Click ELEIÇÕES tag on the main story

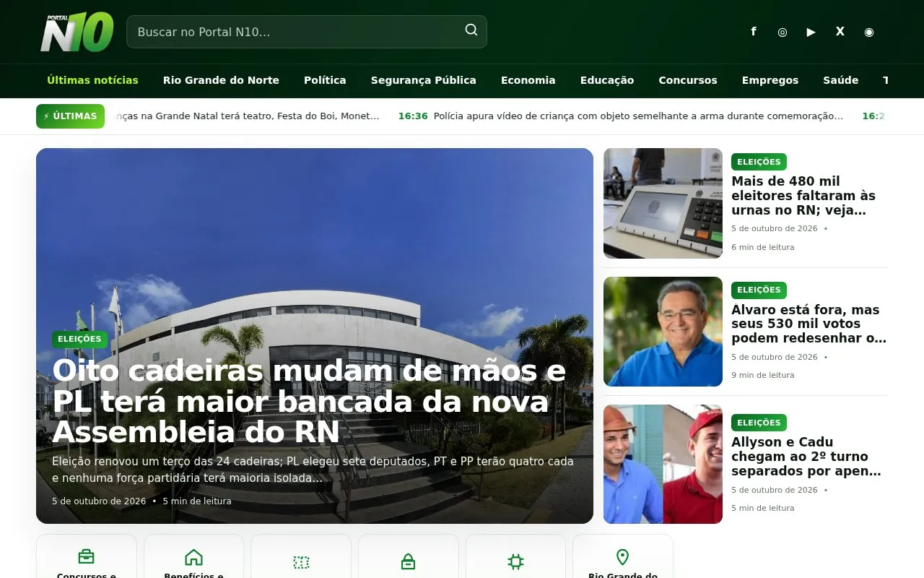(79, 339)
